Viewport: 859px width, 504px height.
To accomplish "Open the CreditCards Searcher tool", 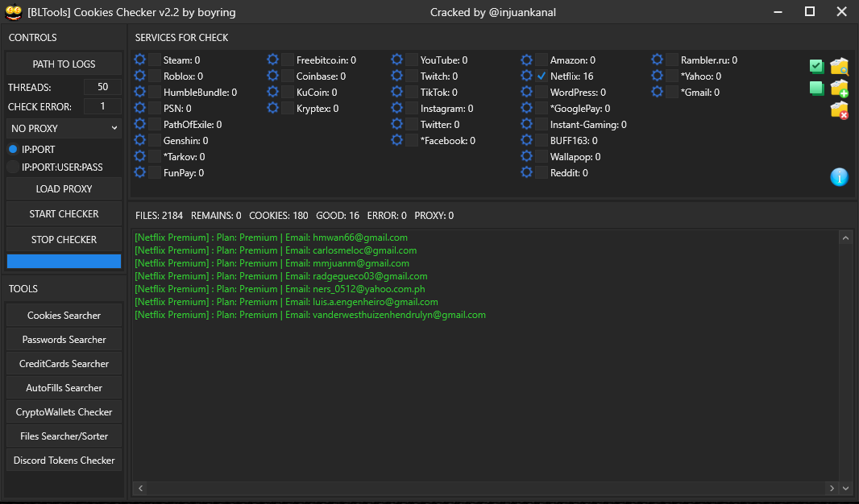I will [x=64, y=363].
